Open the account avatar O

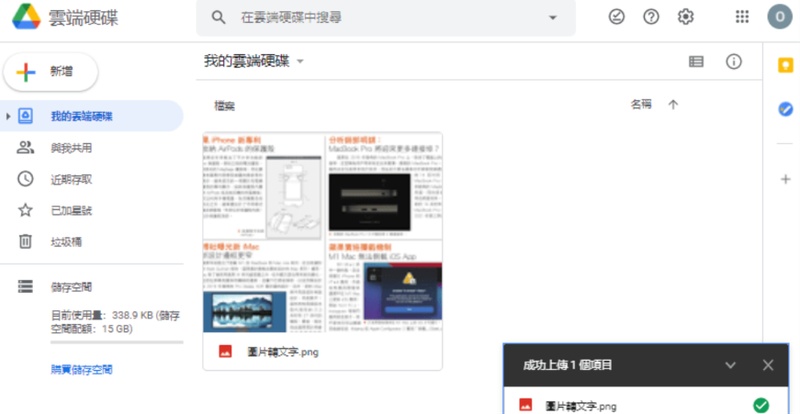780,17
